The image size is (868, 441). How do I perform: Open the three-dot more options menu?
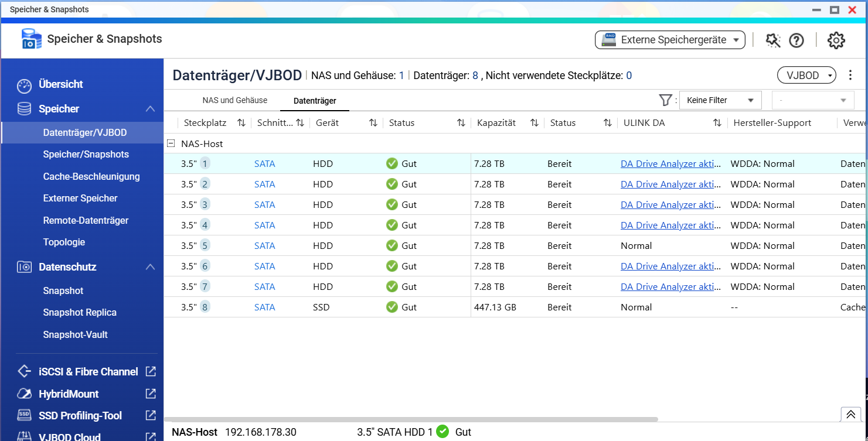tap(850, 75)
